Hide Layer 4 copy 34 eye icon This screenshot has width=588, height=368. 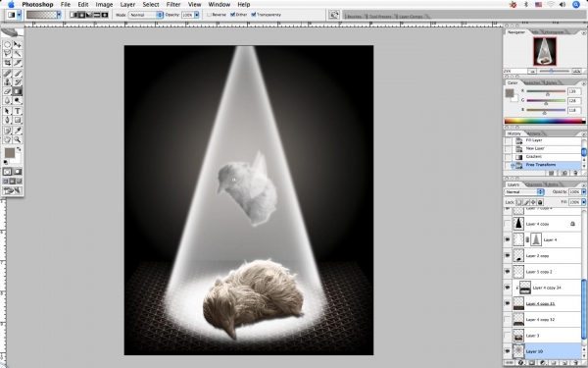point(508,288)
